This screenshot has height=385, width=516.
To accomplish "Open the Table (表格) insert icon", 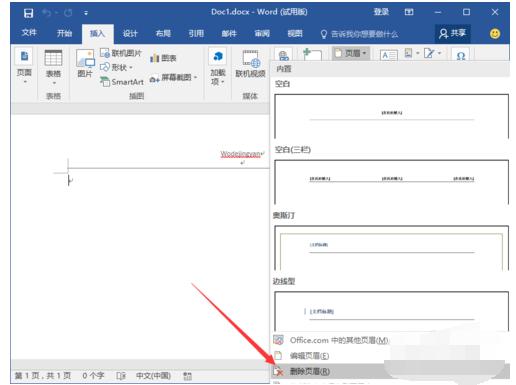I will (53, 66).
